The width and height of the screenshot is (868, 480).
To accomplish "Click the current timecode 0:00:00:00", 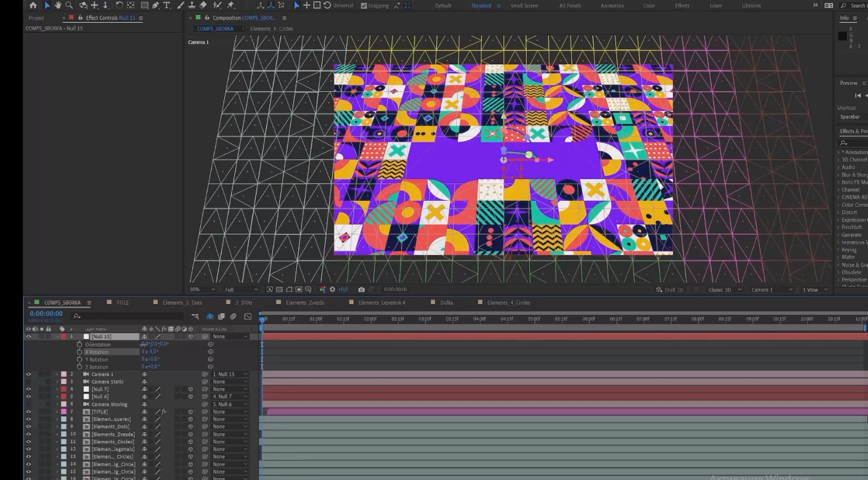I will (46, 313).
